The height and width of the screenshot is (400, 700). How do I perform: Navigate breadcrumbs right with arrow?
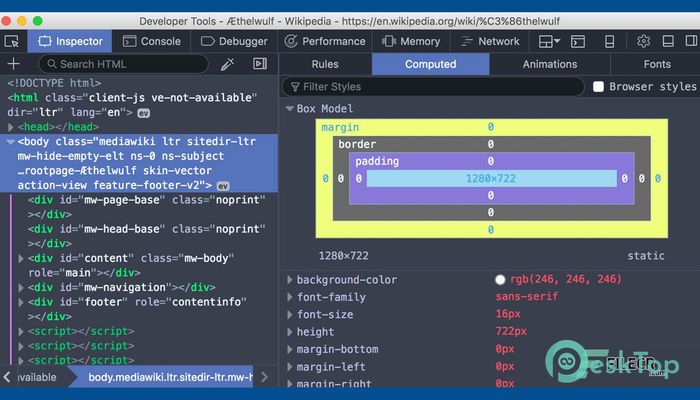coord(264,377)
